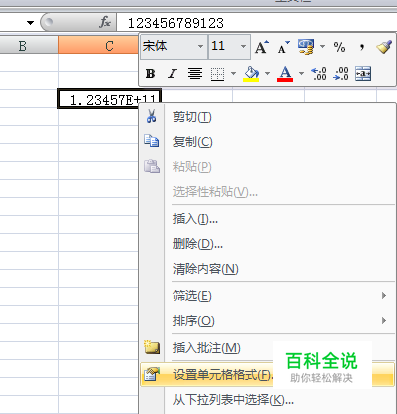Apply comma style format
The height and width of the screenshot is (414, 397).
pos(362,47)
